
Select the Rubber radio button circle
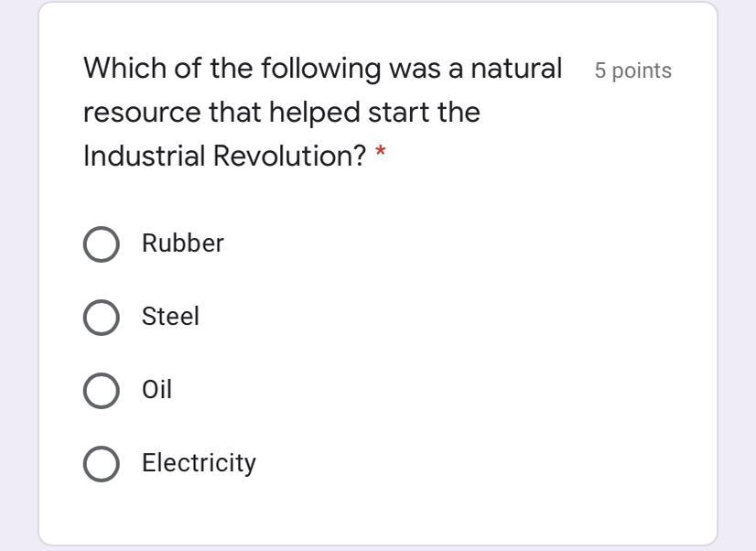click(x=101, y=244)
